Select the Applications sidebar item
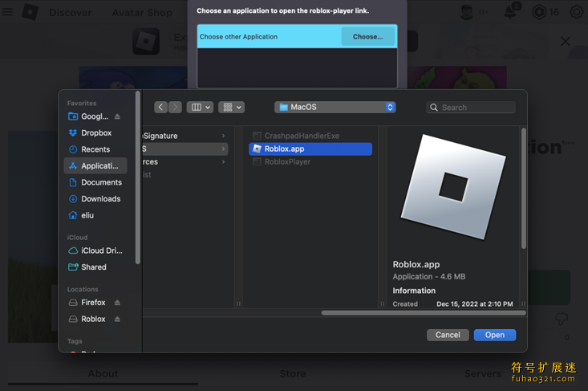The image size is (588, 391). point(95,166)
